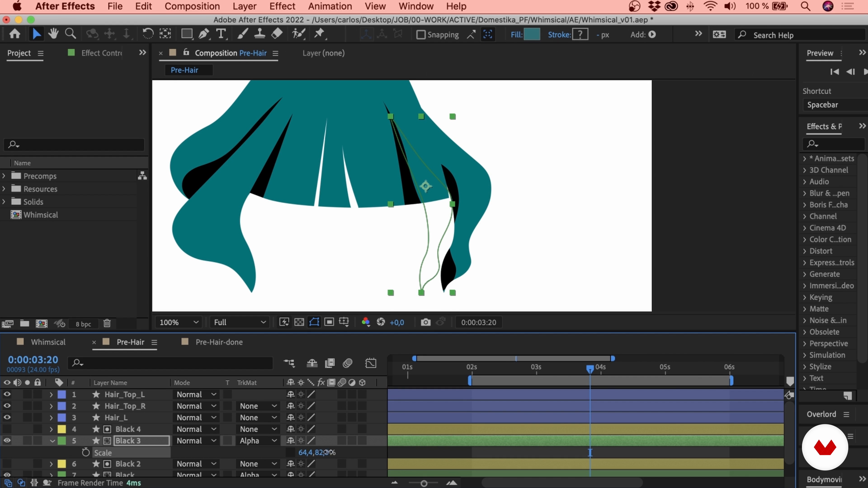Open the composition mini-flowchart icon
Viewport: 868px width, 488px height.
pos(289,363)
